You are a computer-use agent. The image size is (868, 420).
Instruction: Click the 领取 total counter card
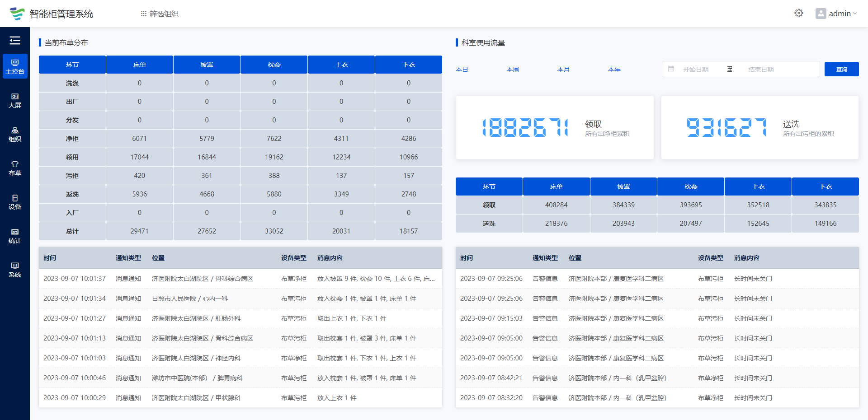tap(555, 127)
